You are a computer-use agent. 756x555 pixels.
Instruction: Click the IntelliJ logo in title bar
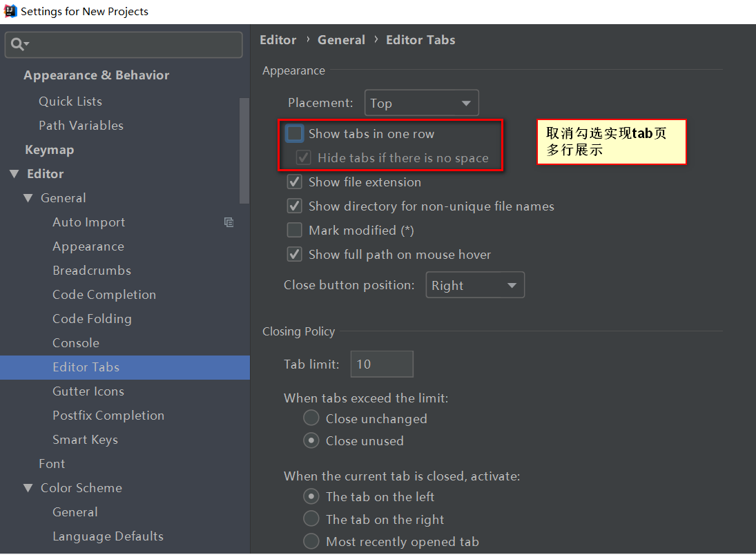coord(10,11)
